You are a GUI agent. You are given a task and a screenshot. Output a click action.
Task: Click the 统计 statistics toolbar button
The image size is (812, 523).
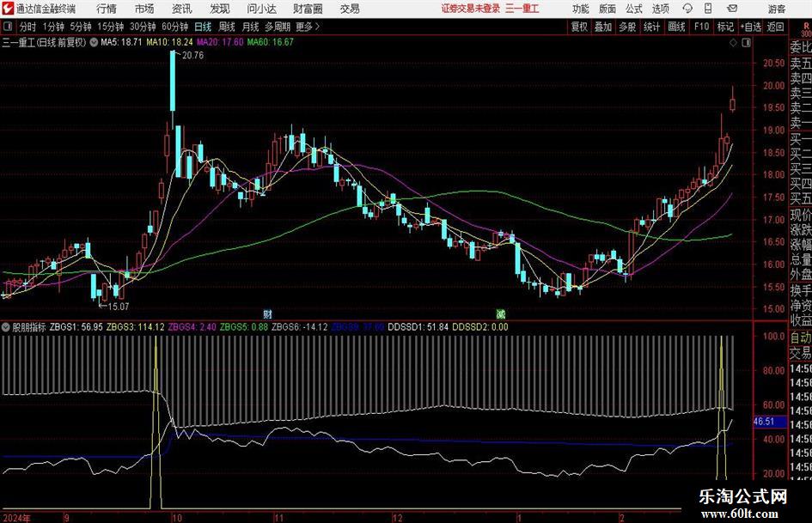[x=651, y=27]
